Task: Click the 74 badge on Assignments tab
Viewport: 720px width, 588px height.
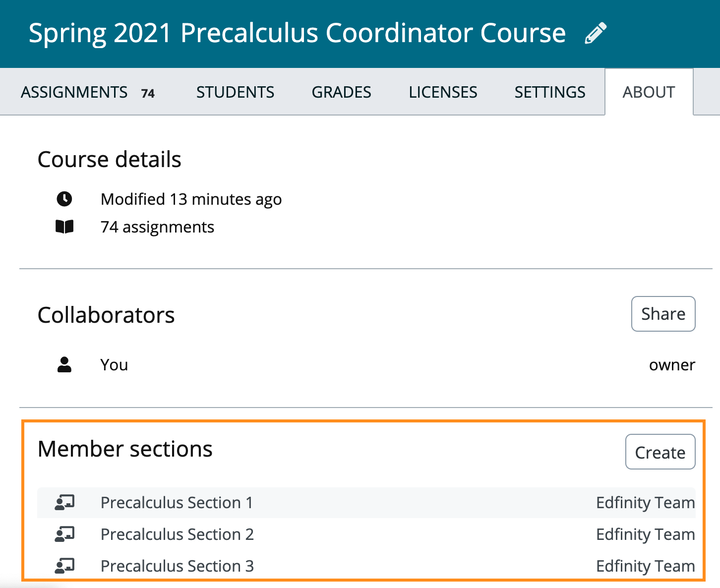Action: click(x=148, y=93)
